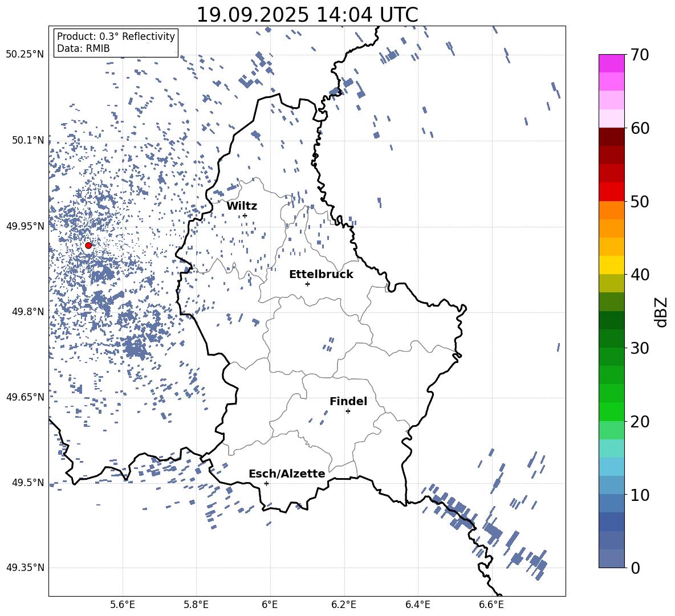Click the colorbar tick value 30
This screenshot has width=675, height=616.
pos(640,348)
